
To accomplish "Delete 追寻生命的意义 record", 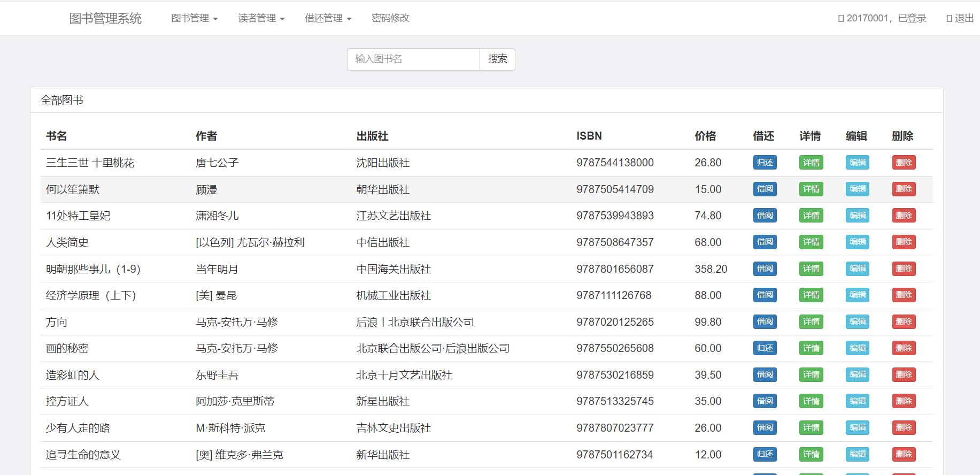I will tap(904, 454).
